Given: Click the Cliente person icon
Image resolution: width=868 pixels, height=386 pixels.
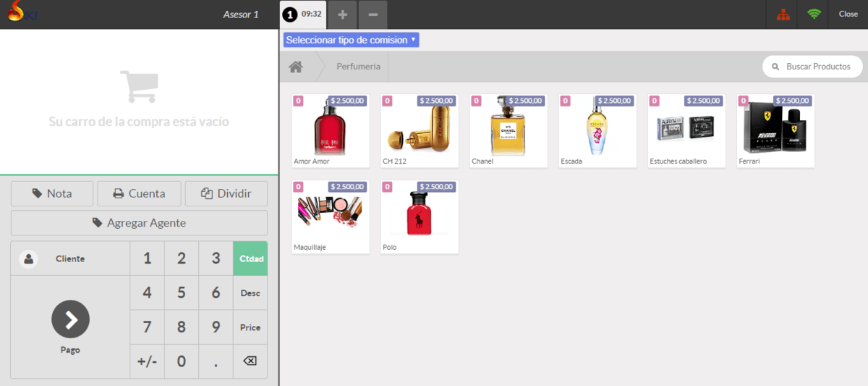Looking at the screenshot, I should click(x=28, y=259).
